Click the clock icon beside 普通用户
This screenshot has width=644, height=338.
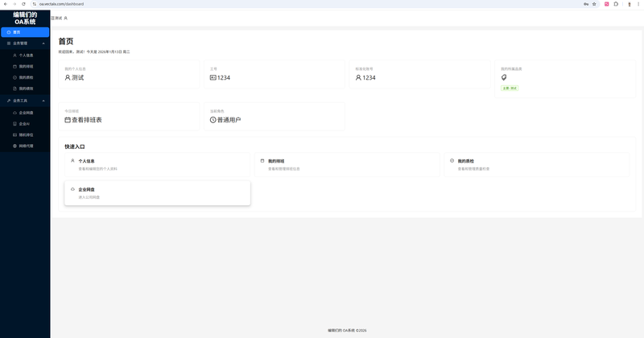click(213, 120)
